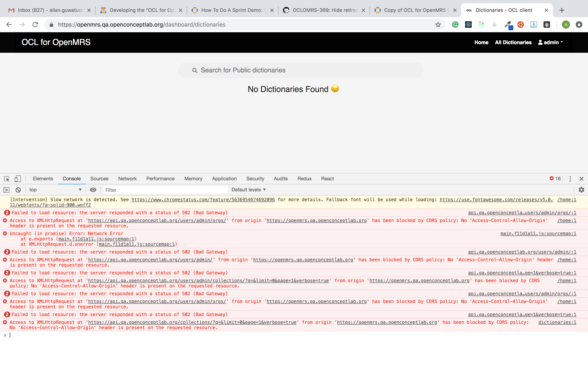Open All Dictionaries in navbar
This screenshot has height=368, width=588.
tap(513, 42)
